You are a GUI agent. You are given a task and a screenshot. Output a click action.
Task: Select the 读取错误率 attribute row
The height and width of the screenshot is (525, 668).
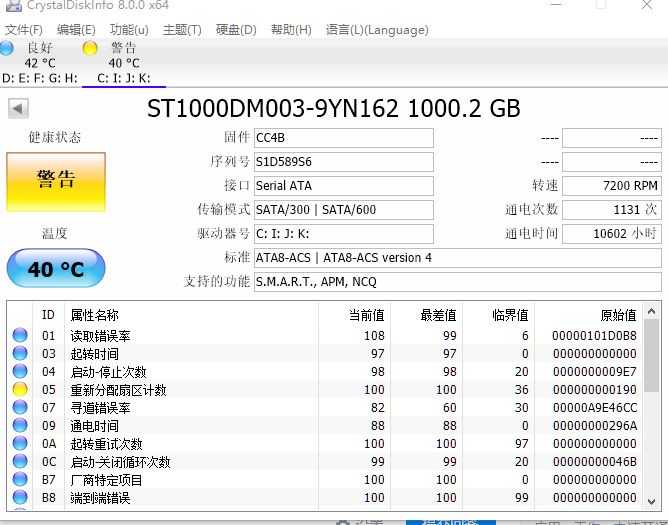[x=325, y=336]
